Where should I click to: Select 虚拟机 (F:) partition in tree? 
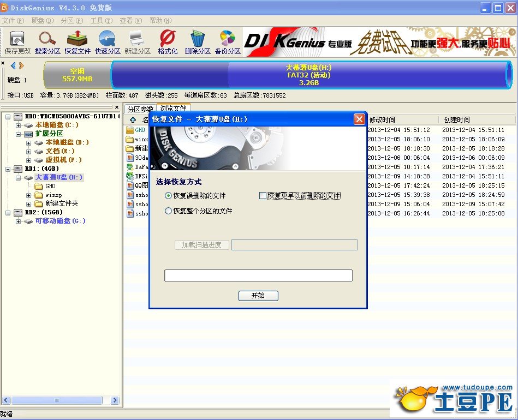click(x=63, y=160)
